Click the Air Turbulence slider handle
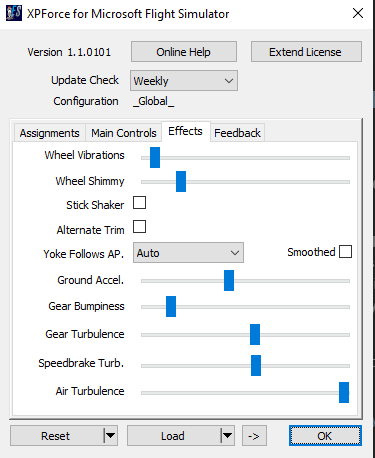Viewport: 375px width, 458px height. click(x=344, y=392)
